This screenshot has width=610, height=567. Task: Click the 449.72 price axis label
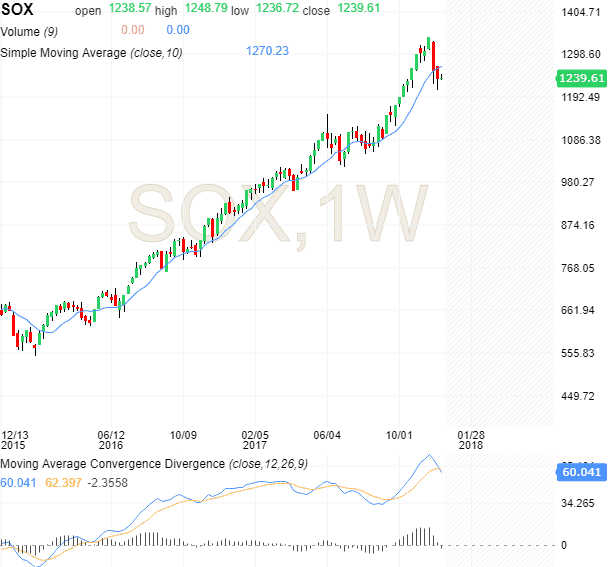pyautogui.click(x=578, y=397)
